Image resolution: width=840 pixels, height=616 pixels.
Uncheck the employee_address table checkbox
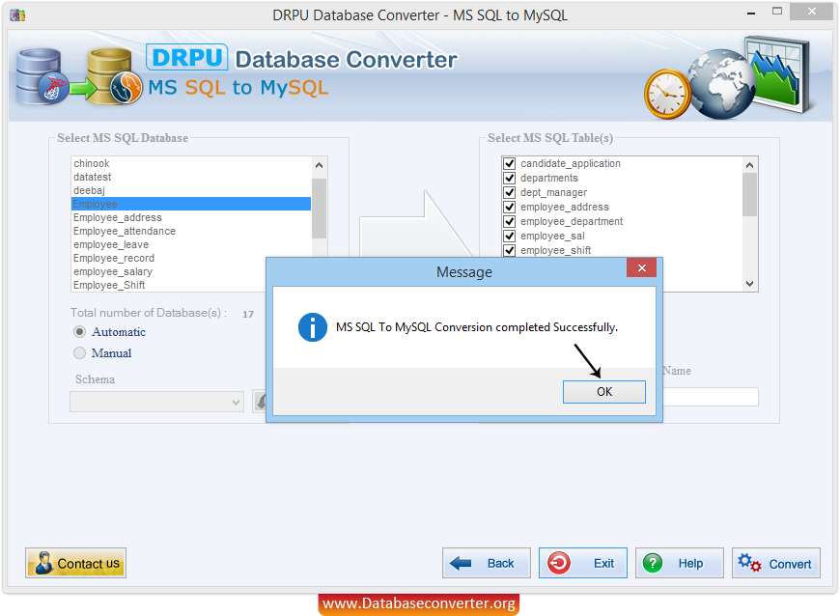click(509, 207)
